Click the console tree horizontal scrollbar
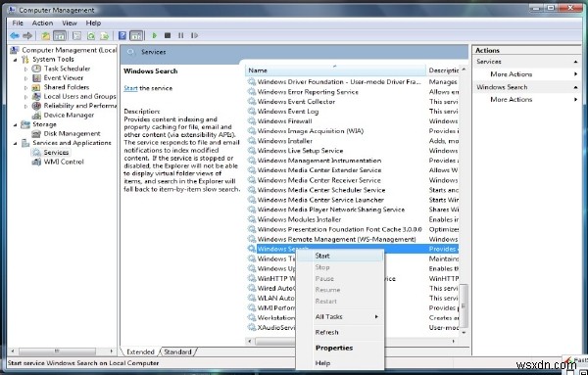Image resolution: width=588 pixels, height=375 pixels. 63,352
